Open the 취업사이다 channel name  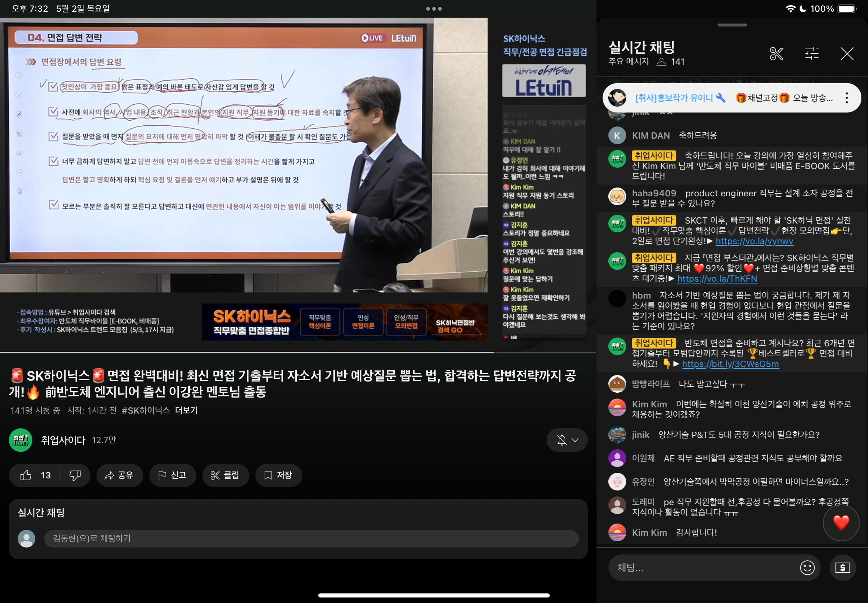click(x=64, y=440)
